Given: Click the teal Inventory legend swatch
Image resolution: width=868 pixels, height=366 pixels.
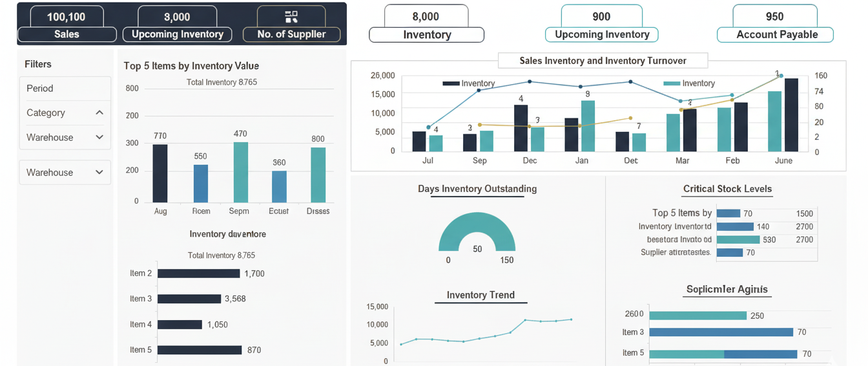Looking at the screenshot, I should coord(672,83).
